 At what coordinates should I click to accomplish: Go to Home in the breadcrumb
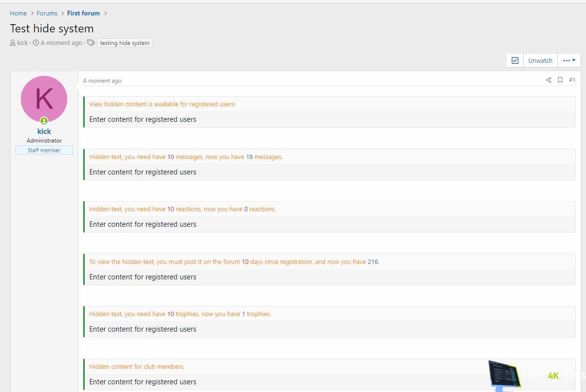tap(18, 13)
